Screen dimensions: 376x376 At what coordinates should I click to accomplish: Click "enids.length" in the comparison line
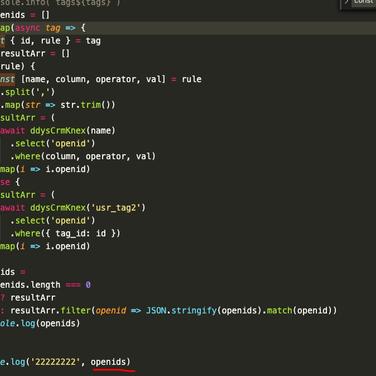(30, 285)
